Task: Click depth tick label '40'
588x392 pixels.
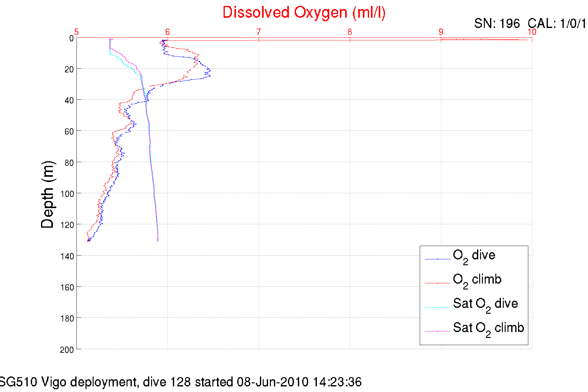Action: [69, 101]
